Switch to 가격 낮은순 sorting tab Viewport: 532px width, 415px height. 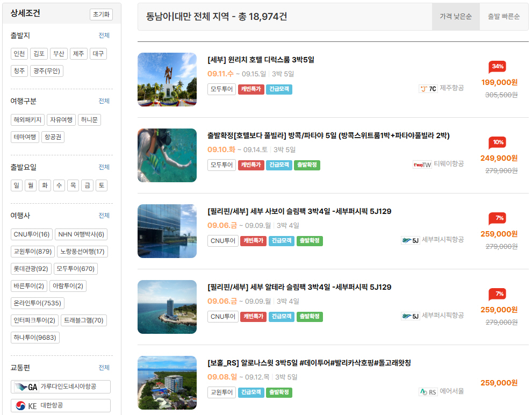[x=456, y=17]
